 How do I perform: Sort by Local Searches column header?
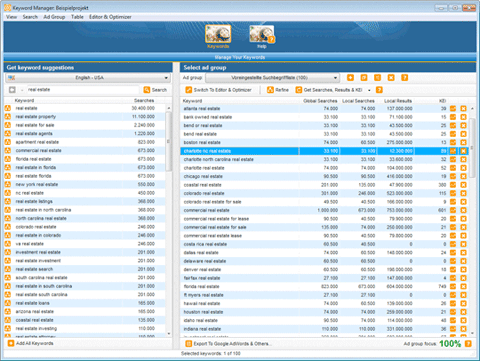click(x=358, y=101)
